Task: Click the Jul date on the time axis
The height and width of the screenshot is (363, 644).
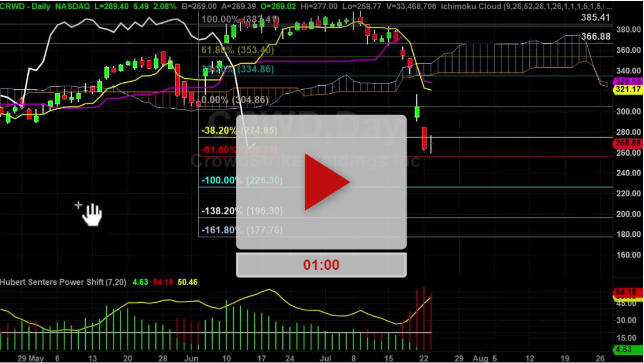Action: [325, 358]
